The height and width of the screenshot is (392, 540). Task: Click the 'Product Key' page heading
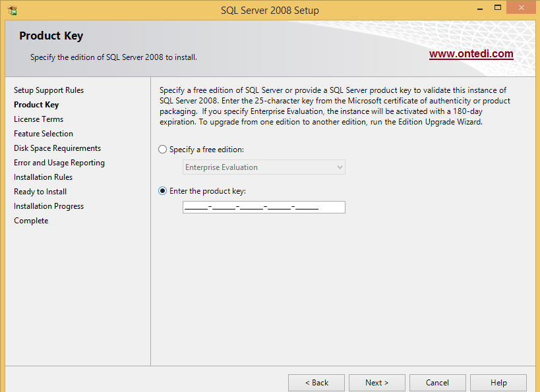click(x=51, y=36)
